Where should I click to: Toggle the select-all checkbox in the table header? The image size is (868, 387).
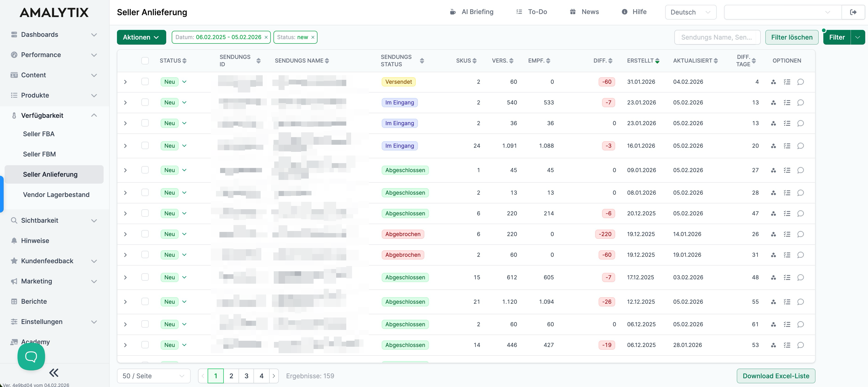[x=145, y=61]
